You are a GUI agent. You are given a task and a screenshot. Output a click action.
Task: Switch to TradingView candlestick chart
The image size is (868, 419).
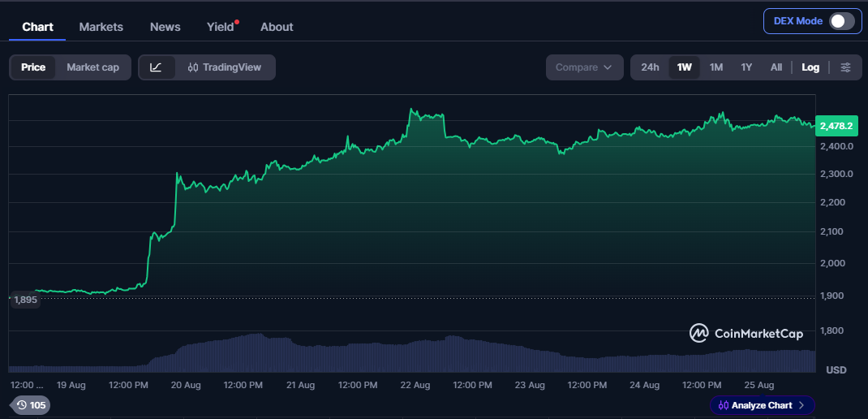225,67
